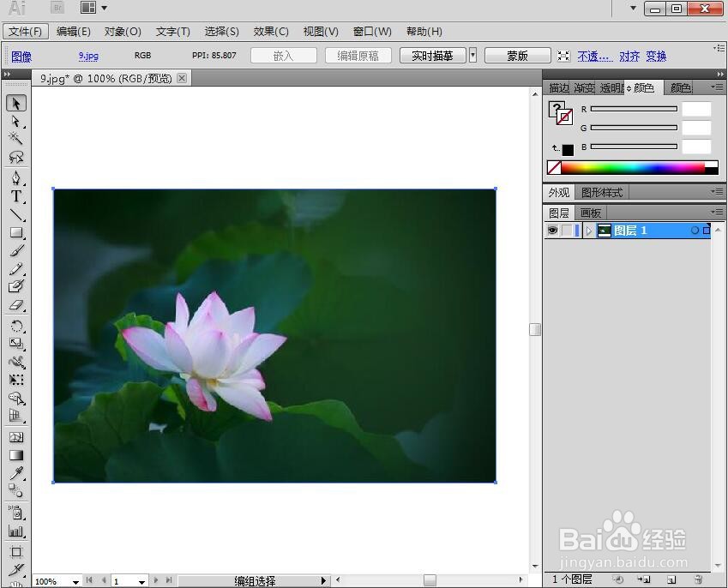Open the 文件(F) menu
This screenshot has height=588, width=728.
(25, 32)
